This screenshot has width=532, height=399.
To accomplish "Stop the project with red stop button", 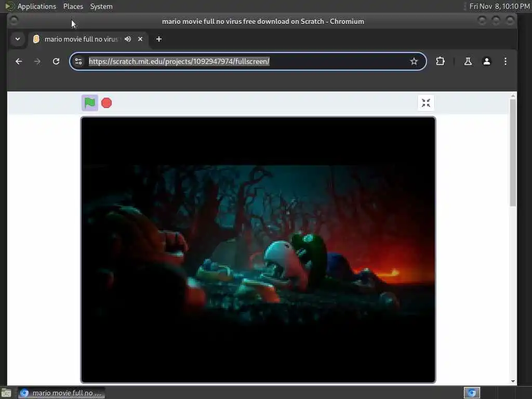I will pos(107,103).
